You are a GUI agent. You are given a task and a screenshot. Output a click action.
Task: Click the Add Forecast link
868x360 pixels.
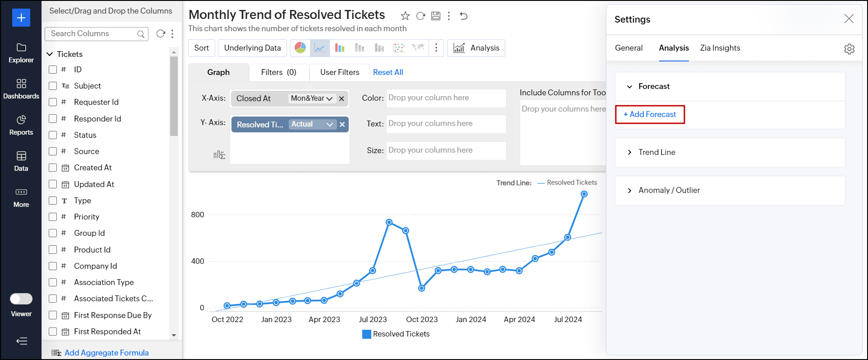(650, 114)
